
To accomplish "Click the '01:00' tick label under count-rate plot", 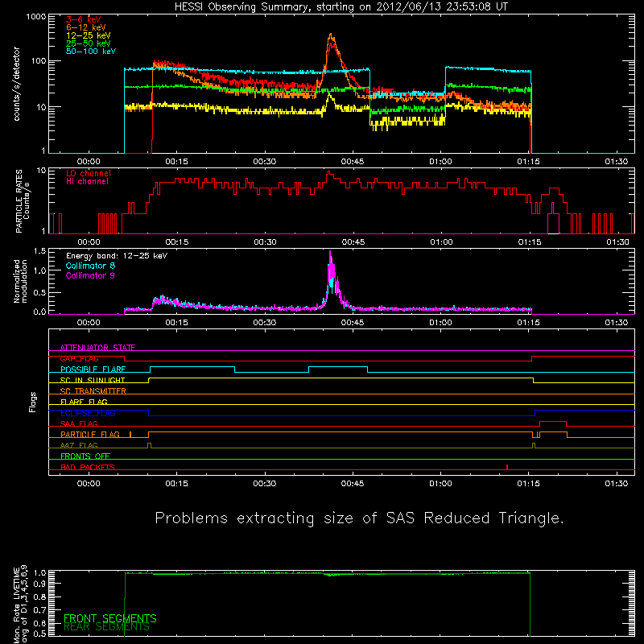I will (x=440, y=162).
